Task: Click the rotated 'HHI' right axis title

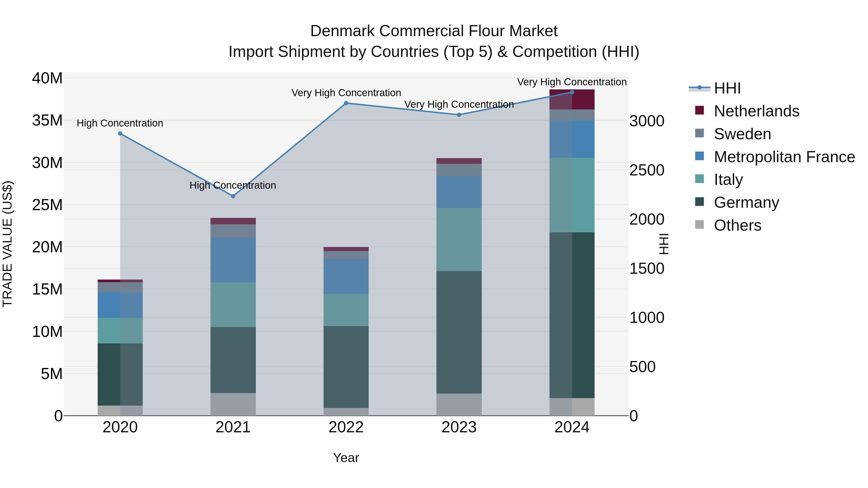Action: [x=664, y=244]
